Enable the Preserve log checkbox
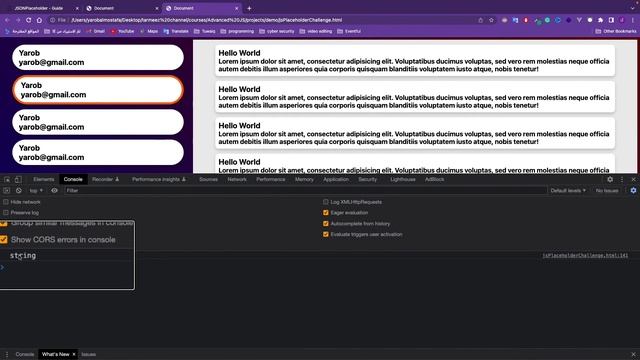Screen dimensions: 640x360 click(x=6, y=213)
